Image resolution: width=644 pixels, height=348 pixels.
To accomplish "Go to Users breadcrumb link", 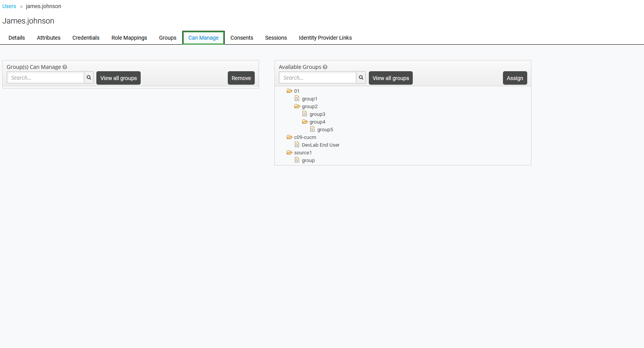I will pos(9,6).
